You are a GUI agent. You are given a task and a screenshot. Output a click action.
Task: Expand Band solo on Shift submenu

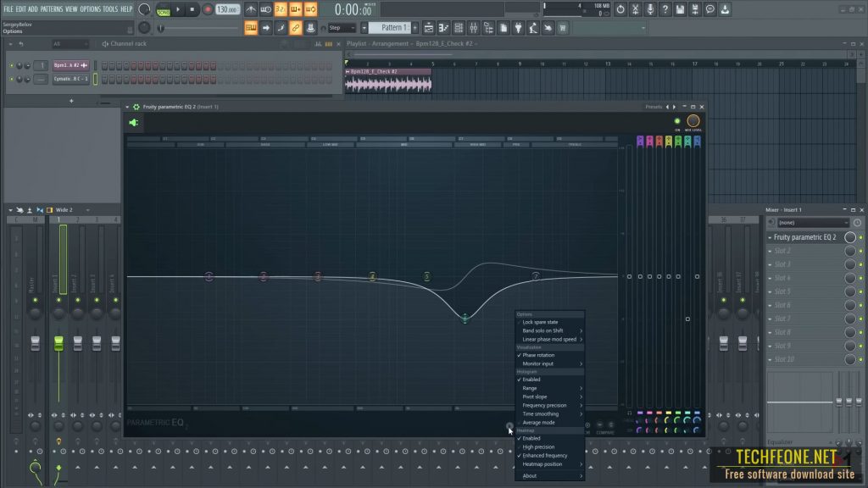click(x=549, y=331)
